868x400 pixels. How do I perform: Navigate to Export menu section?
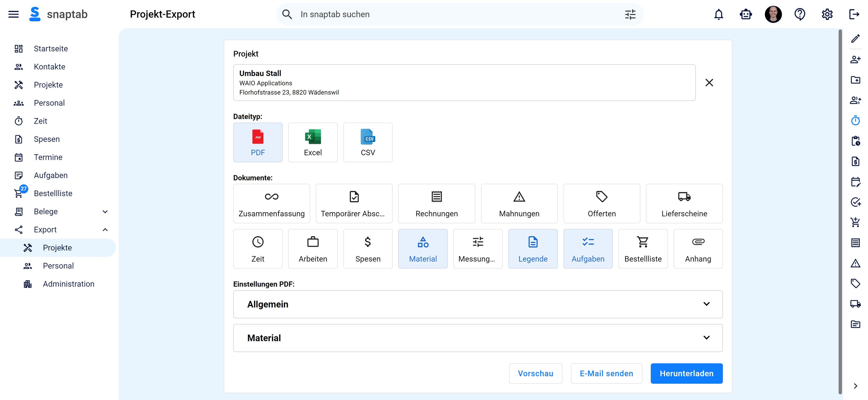pos(44,229)
